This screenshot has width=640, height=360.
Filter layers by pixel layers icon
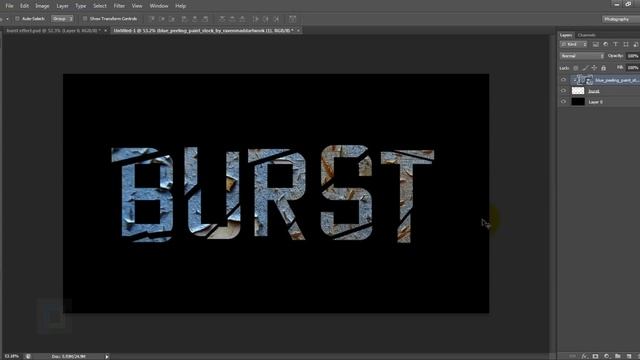596,44
